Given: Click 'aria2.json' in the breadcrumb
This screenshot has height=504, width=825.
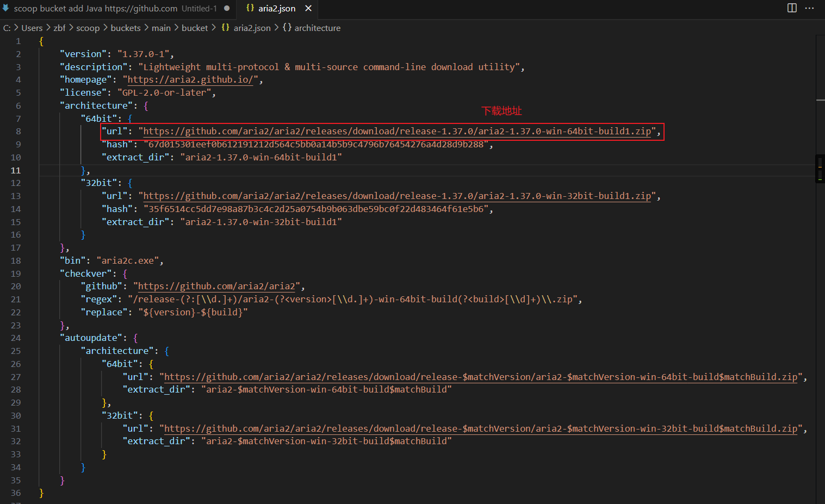Looking at the screenshot, I should [252, 28].
